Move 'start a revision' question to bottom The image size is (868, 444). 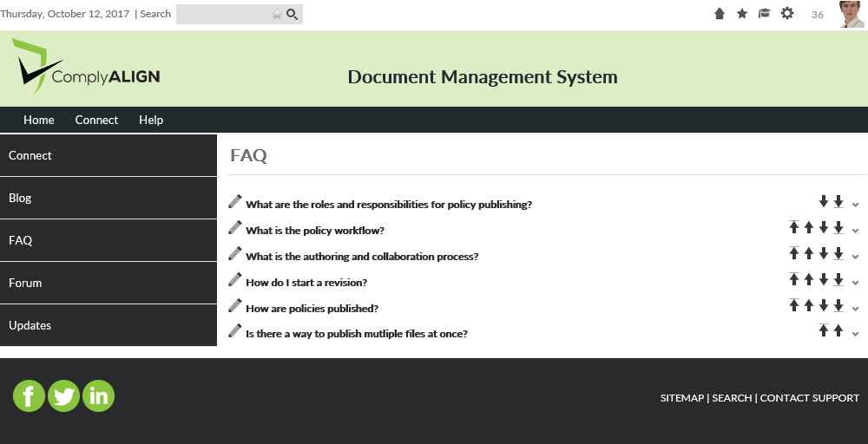838,279
